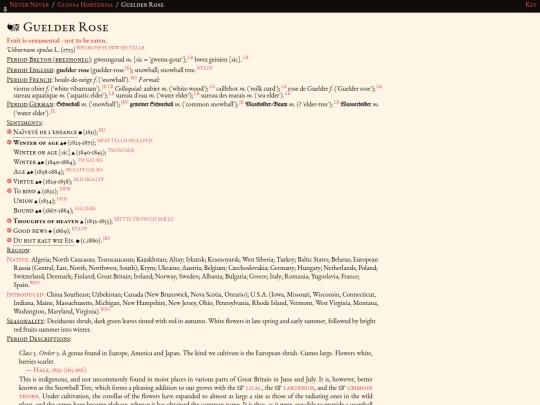Click the red bullet beside Thoughts of heaven

pos(9,220)
